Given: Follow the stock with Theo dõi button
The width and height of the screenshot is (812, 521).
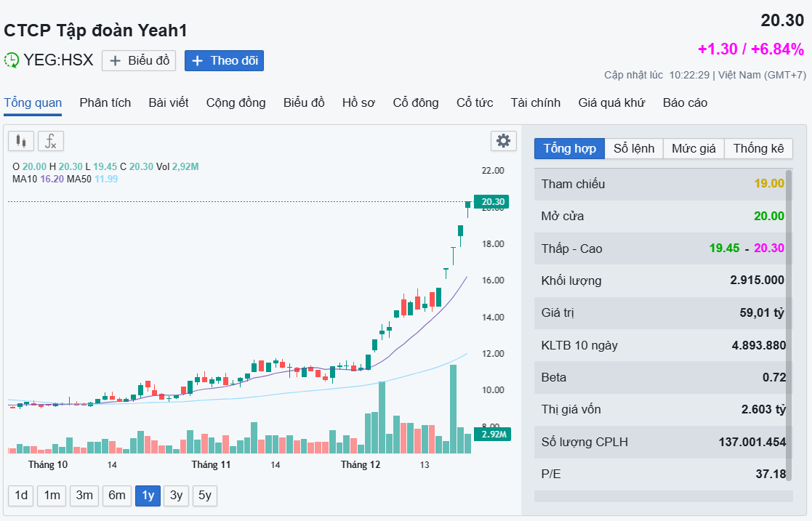Looking at the screenshot, I should pyautogui.click(x=224, y=60).
